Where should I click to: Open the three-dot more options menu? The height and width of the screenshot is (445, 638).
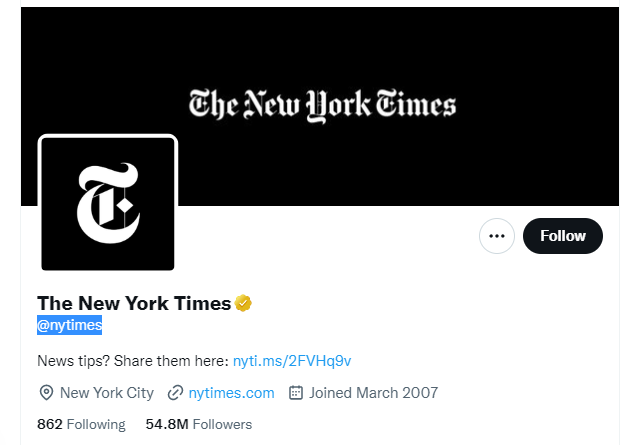coord(496,236)
